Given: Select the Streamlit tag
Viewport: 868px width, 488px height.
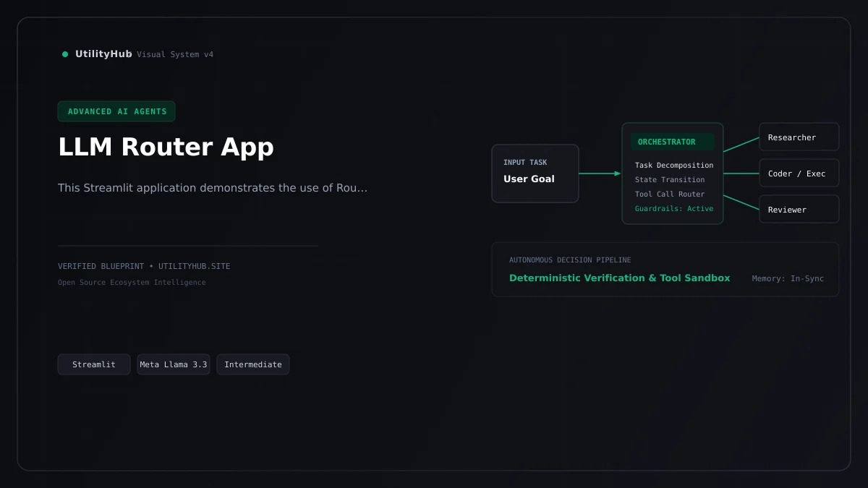Looking at the screenshot, I should click(94, 364).
